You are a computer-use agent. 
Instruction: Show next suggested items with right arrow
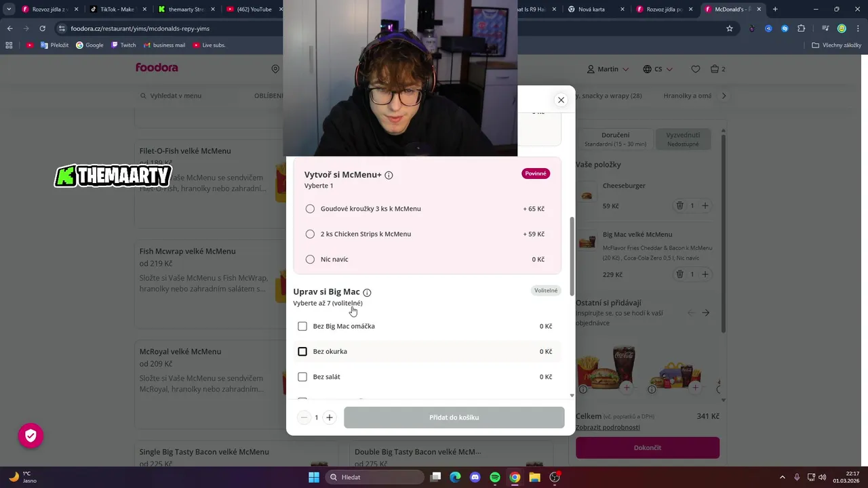(x=706, y=312)
